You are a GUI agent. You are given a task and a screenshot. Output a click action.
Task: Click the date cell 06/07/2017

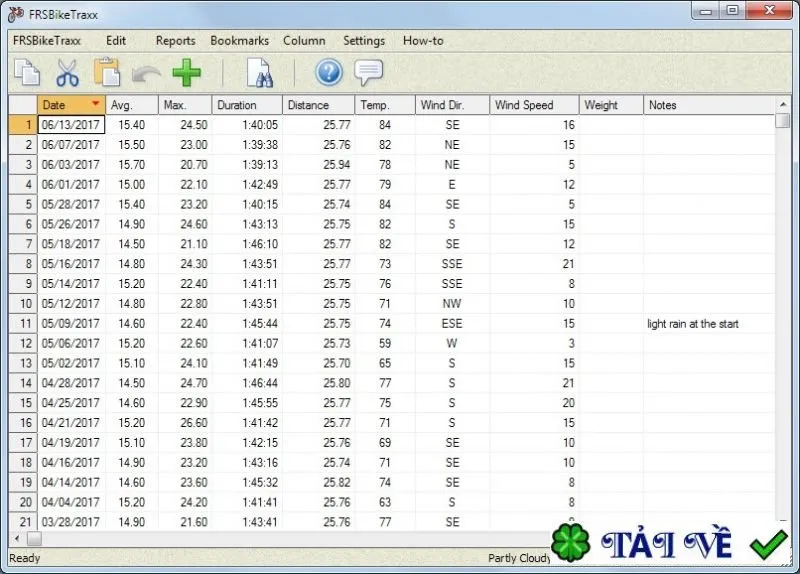tap(71, 144)
